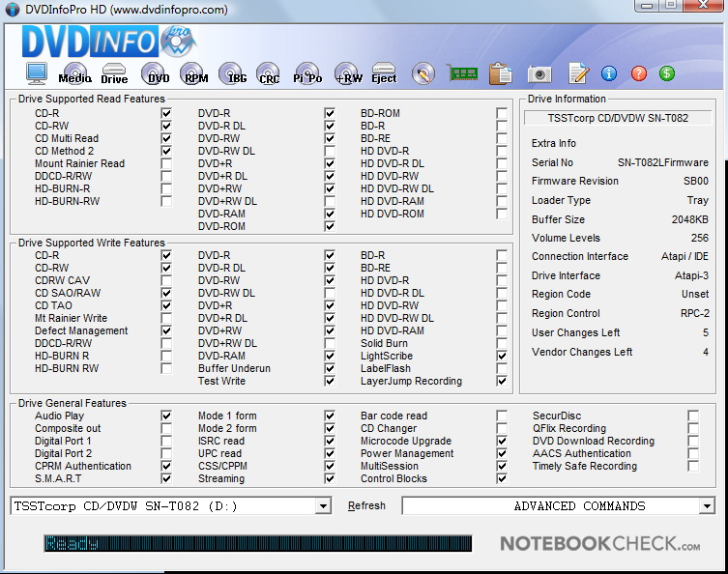Toggle CDRW CAV write checkbox
The width and height of the screenshot is (728, 574).
click(x=166, y=280)
